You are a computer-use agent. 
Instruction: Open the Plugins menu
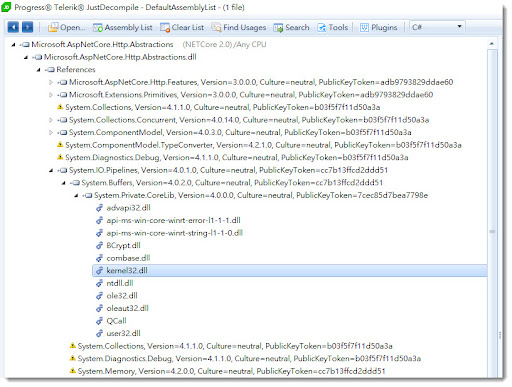(378, 27)
